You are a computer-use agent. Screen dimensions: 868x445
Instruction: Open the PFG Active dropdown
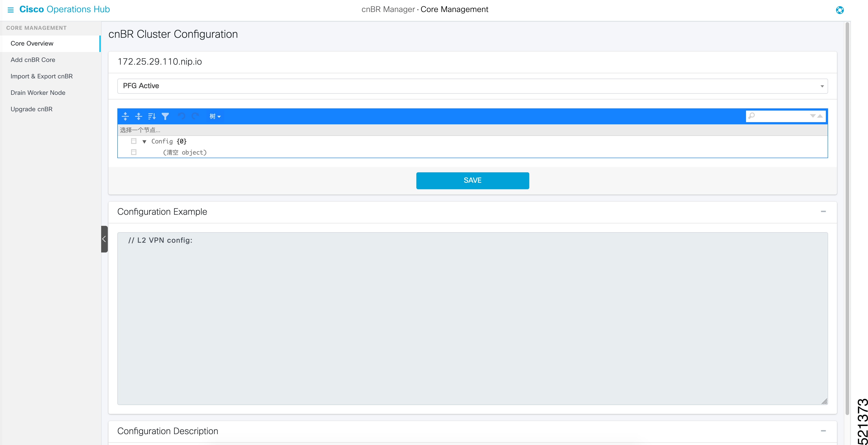click(x=472, y=86)
